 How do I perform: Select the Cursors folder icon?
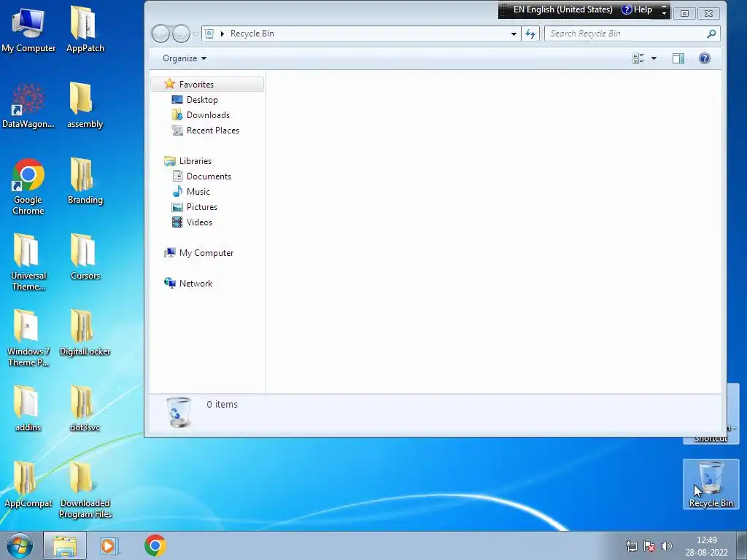coord(85,257)
